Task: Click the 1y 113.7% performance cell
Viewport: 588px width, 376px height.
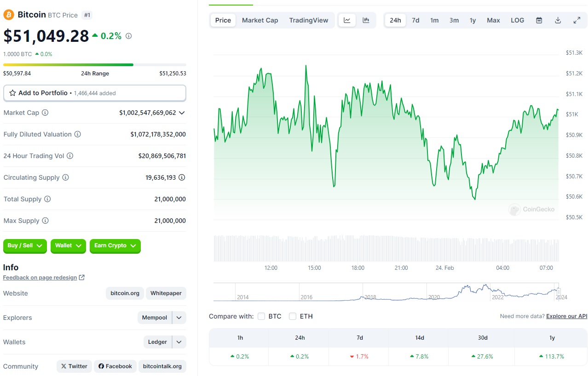Action: pos(551,356)
